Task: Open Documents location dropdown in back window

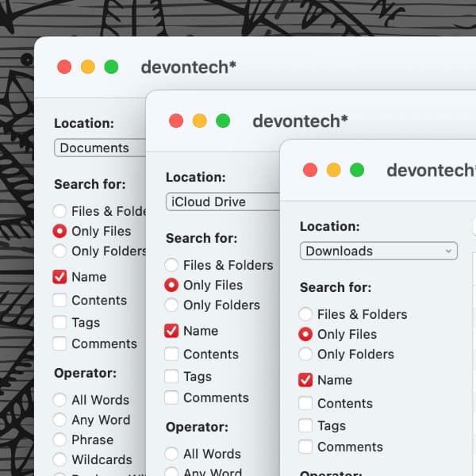Action: [100, 148]
